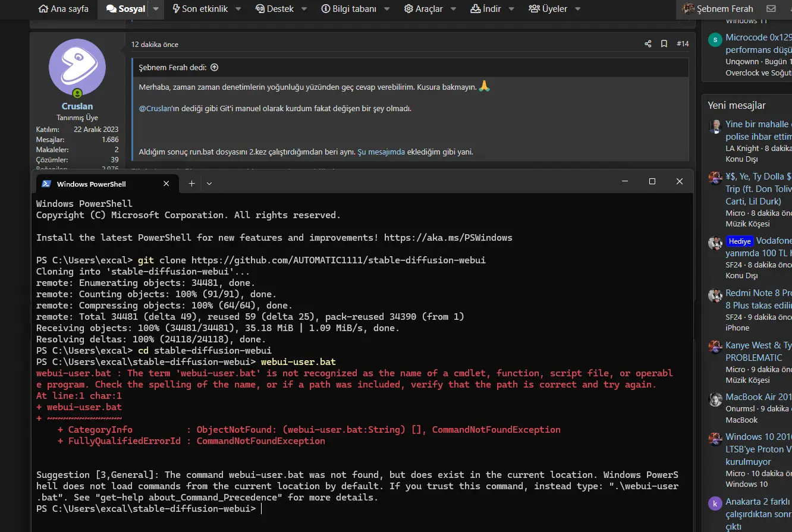Open the Windows 10 forum link
Image resolution: width=792 pixels, height=532 pixels.
point(746,484)
